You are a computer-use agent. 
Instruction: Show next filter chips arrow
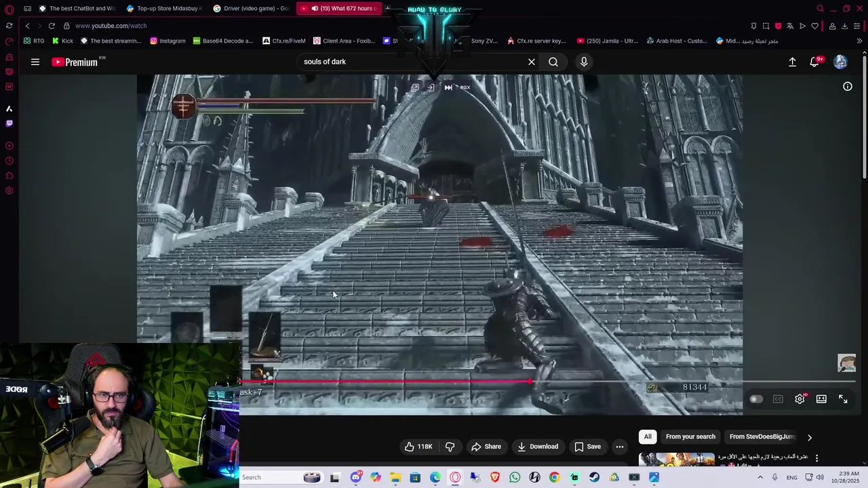809,437
